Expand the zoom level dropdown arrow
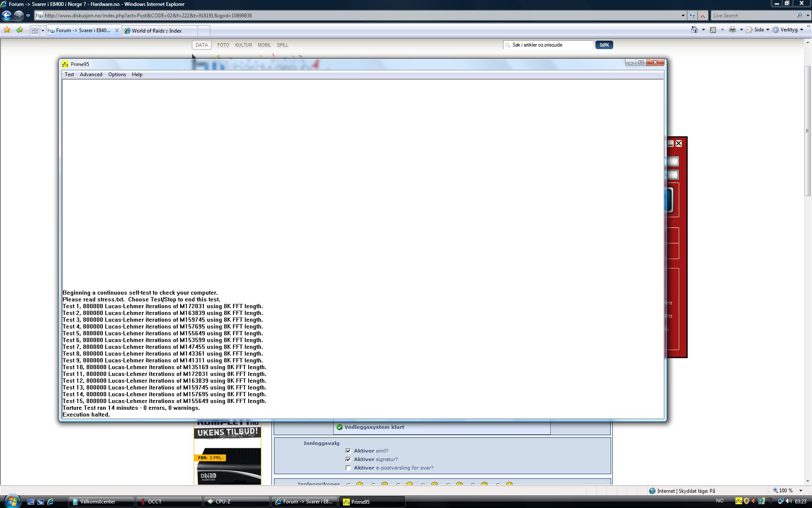The width and height of the screenshot is (812, 508). [x=801, y=491]
